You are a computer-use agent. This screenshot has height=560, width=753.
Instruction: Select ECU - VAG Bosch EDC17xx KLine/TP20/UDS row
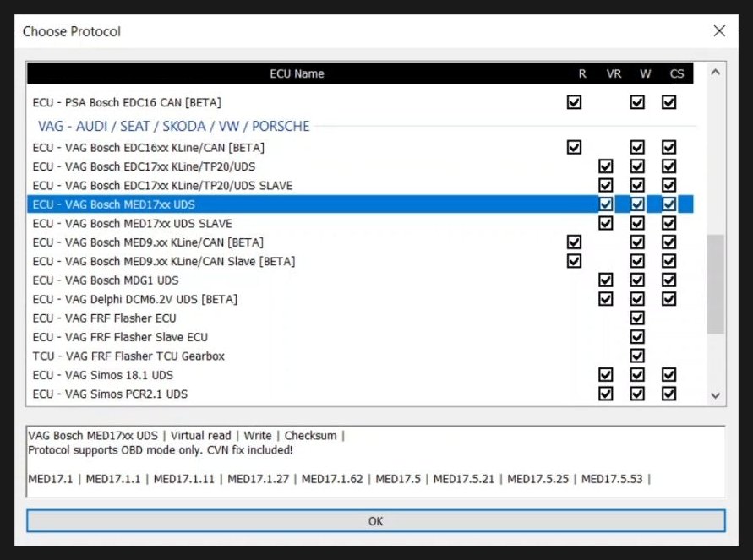point(360,166)
